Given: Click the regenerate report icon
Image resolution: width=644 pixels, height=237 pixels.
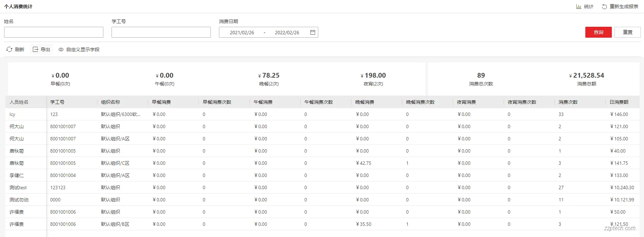Looking at the screenshot, I should (604, 7).
